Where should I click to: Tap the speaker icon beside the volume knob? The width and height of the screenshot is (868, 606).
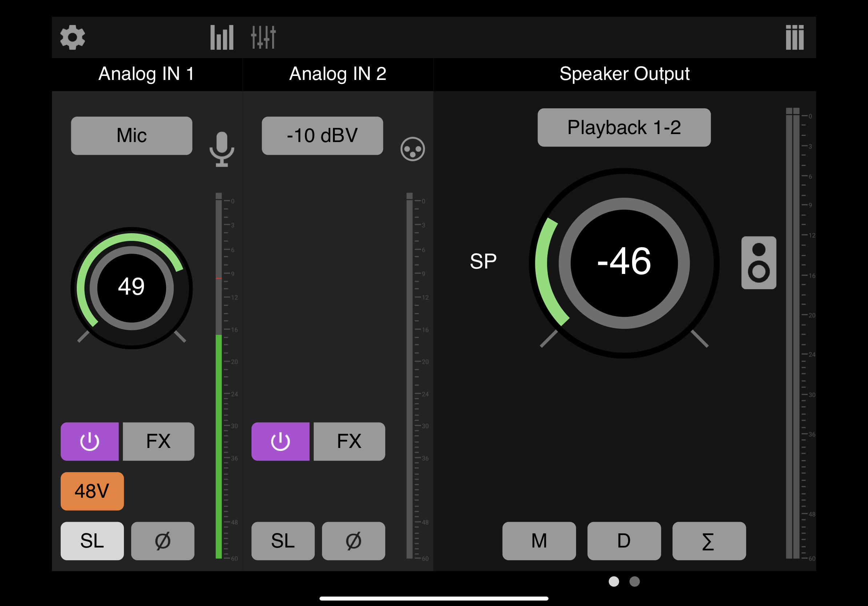point(759,263)
